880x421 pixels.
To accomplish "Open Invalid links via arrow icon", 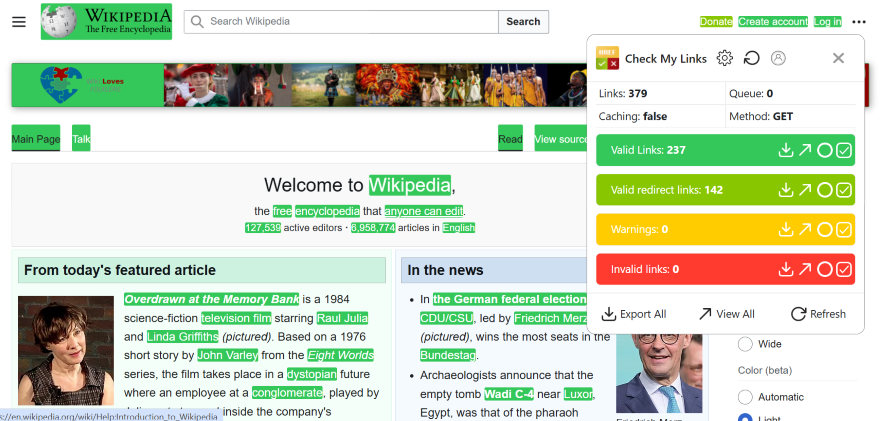I will [805, 269].
